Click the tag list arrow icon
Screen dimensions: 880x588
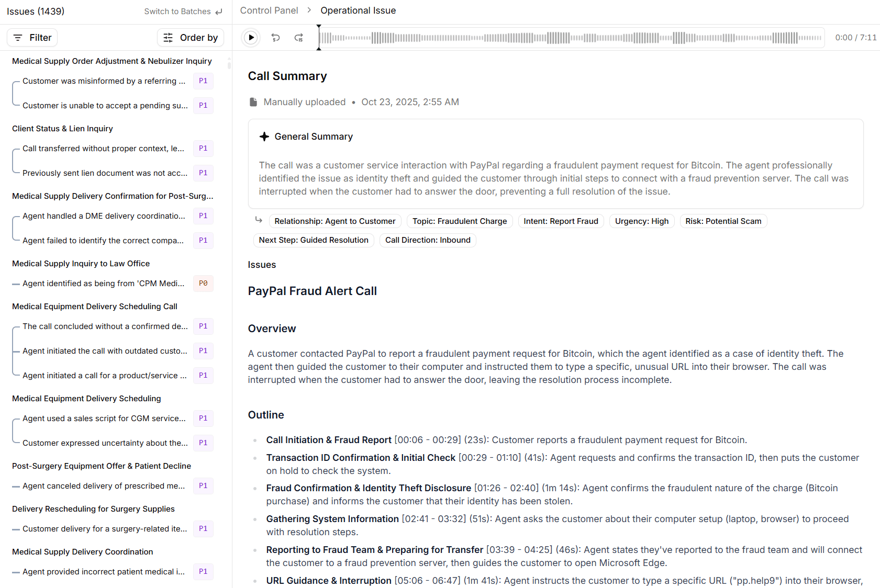pyautogui.click(x=259, y=220)
